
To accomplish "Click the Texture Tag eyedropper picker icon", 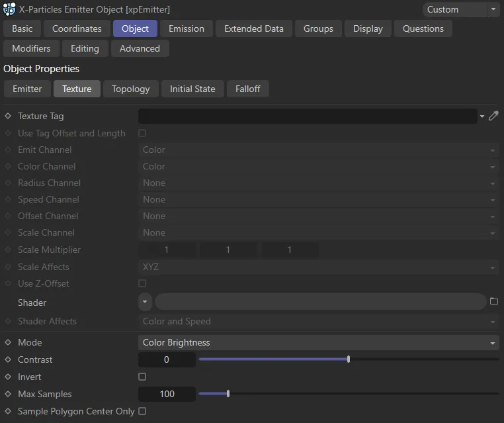I will coord(493,116).
